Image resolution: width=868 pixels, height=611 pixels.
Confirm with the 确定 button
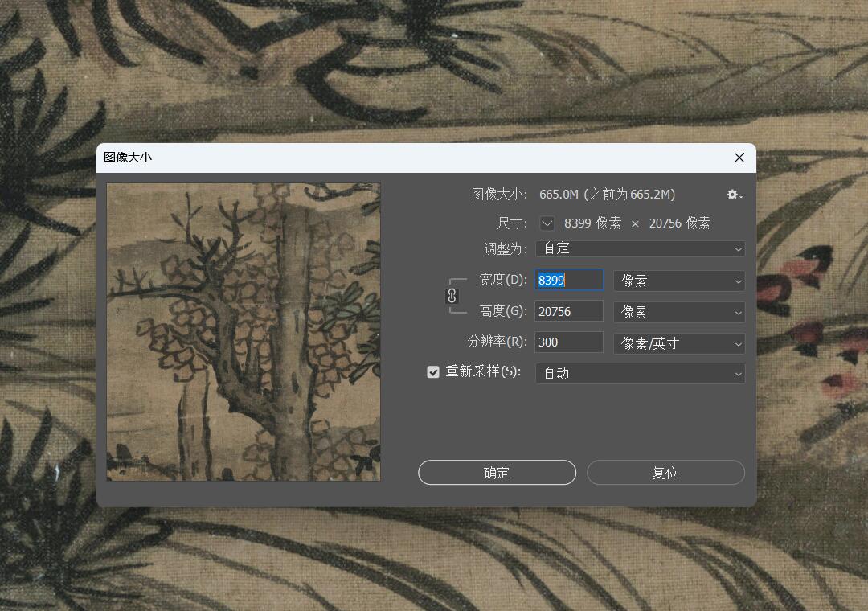(497, 473)
